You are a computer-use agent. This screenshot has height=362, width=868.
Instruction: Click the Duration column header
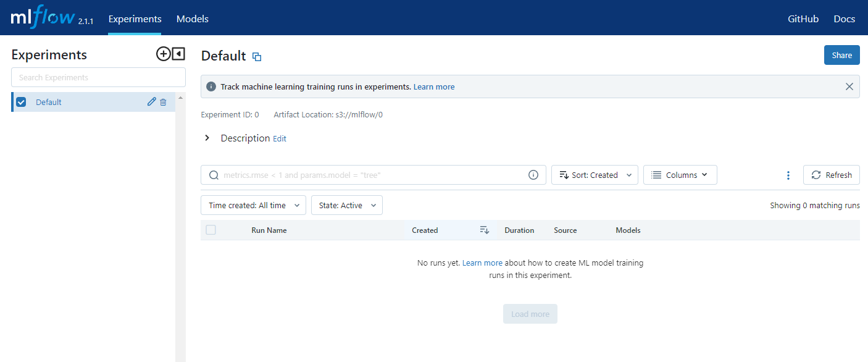point(519,230)
